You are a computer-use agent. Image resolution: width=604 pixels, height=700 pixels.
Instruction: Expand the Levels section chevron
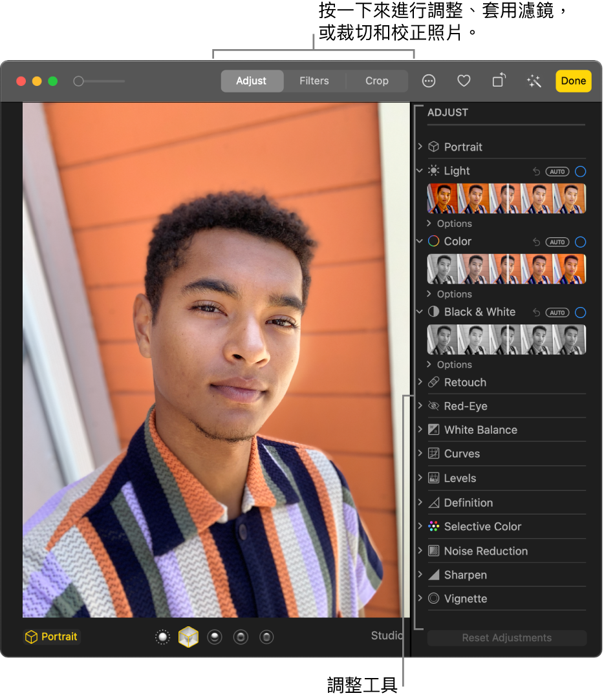tap(420, 478)
